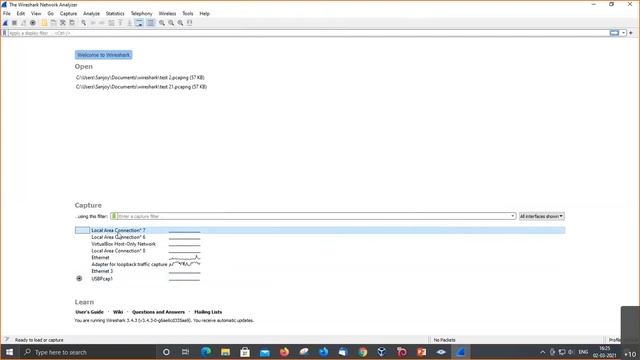
Task: Open Firefox from the taskbar
Action: [x=284, y=352]
